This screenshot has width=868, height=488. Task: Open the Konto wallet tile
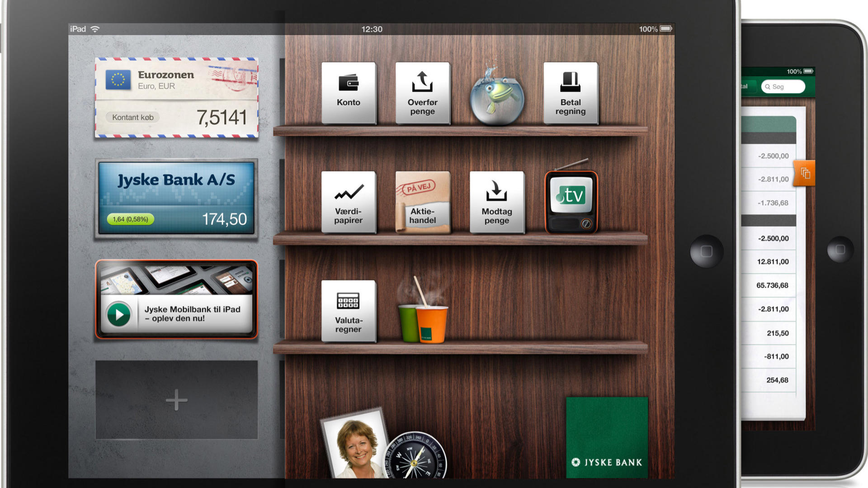point(349,93)
